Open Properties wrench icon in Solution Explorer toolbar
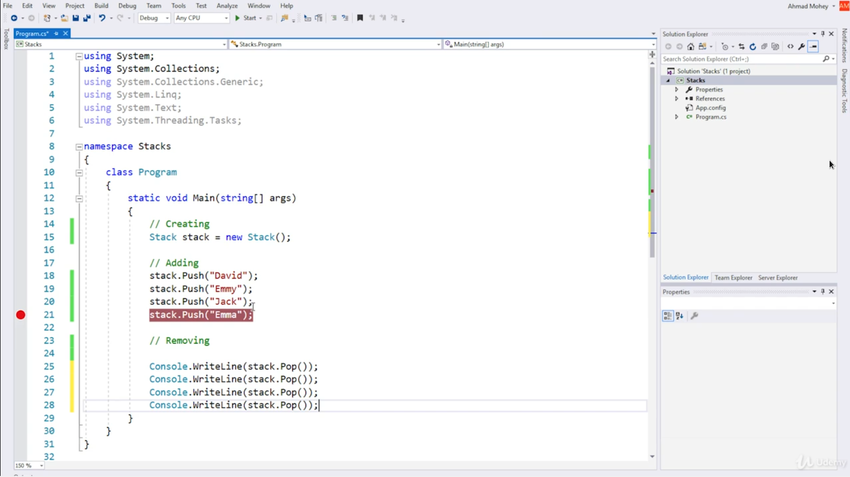This screenshot has width=850, height=477. click(802, 47)
